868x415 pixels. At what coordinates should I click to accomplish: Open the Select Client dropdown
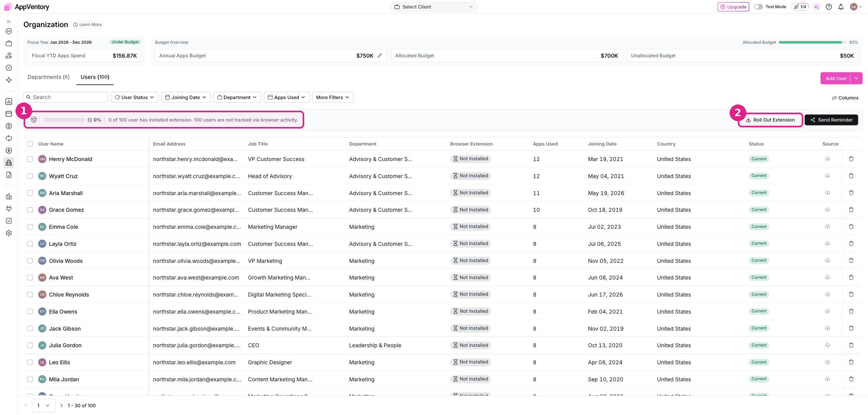point(434,7)
